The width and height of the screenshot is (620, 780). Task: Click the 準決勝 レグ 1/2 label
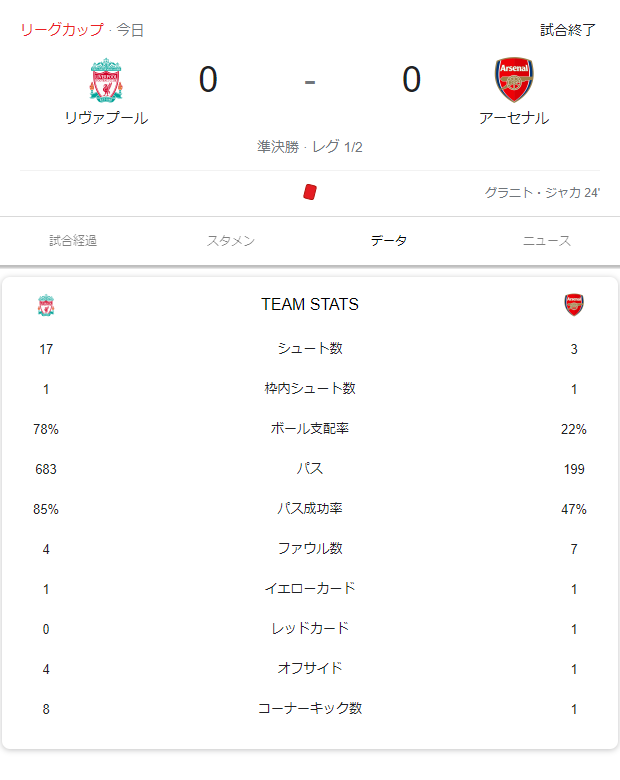pos(310,147)
